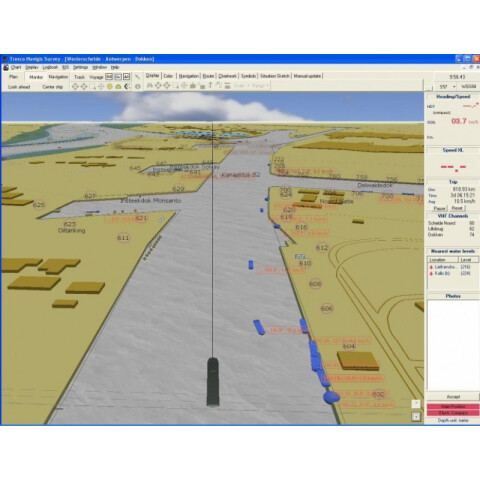Click the round icon below the pencil
Image resolution: width=480 pixels, height=480 pixels.
pyautogui.click(x=137, y=87)
